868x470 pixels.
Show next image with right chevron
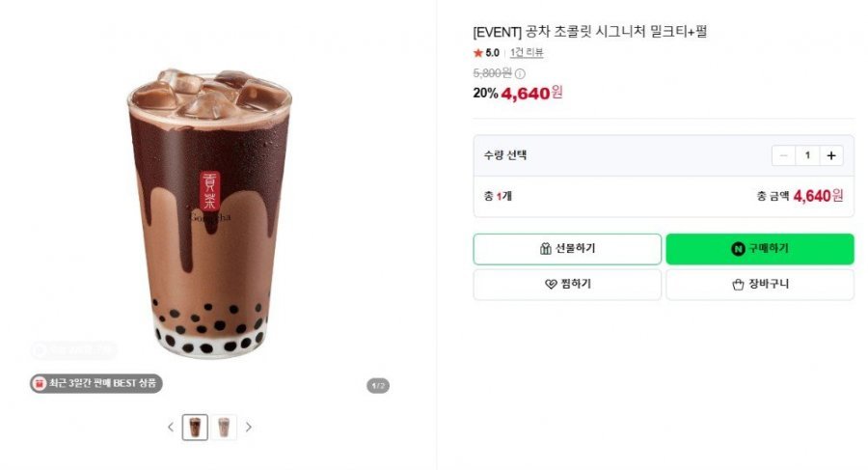[x=249, y=427]
